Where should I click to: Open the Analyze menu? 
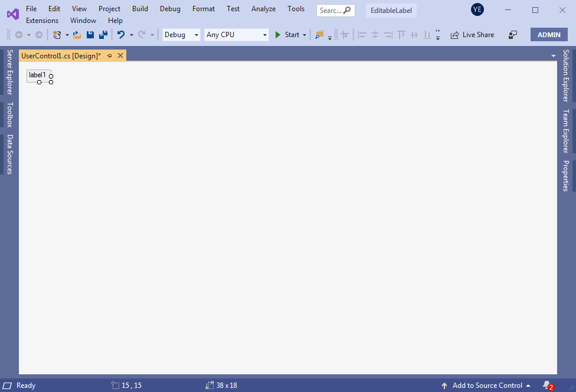coord(263,9)
